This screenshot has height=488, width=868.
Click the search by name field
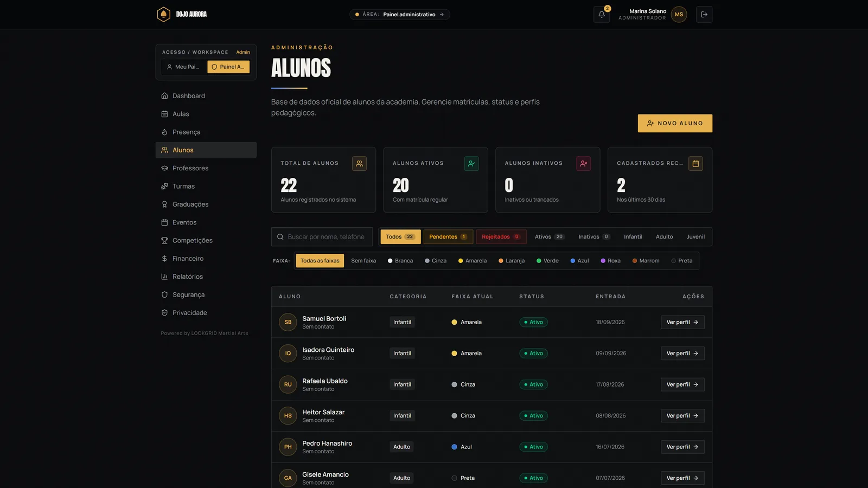[322, 237]
